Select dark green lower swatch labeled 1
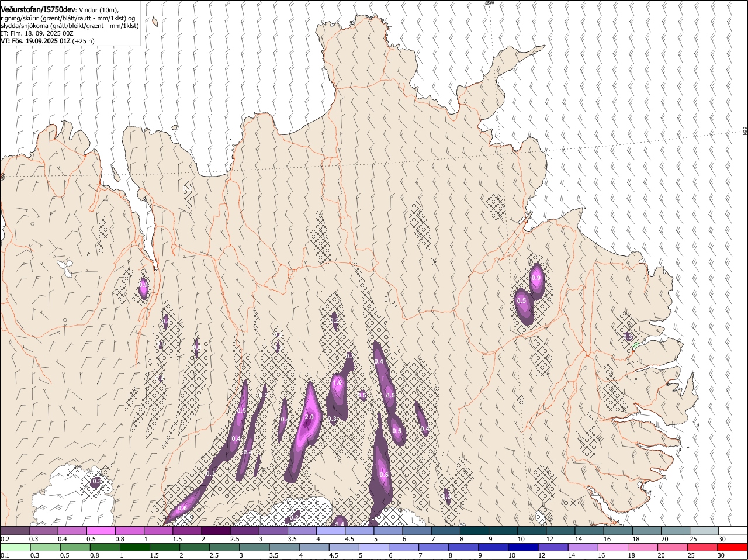 click(134, 547)
